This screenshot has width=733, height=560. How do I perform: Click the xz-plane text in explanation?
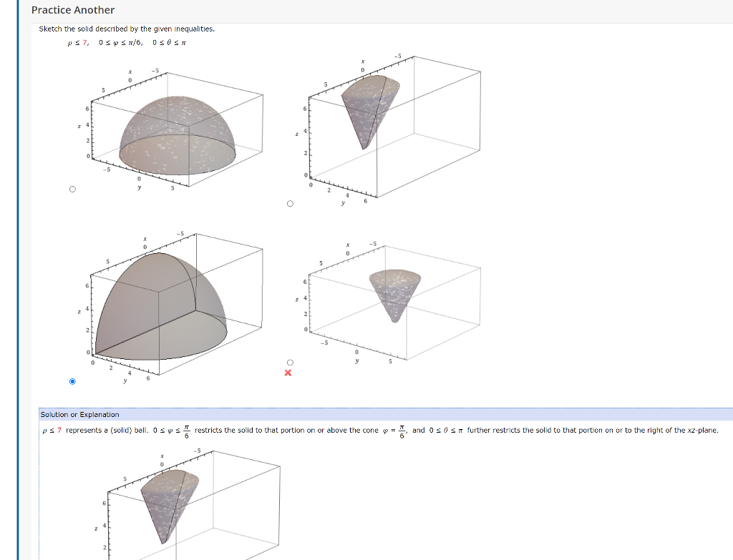pos(702,430)
